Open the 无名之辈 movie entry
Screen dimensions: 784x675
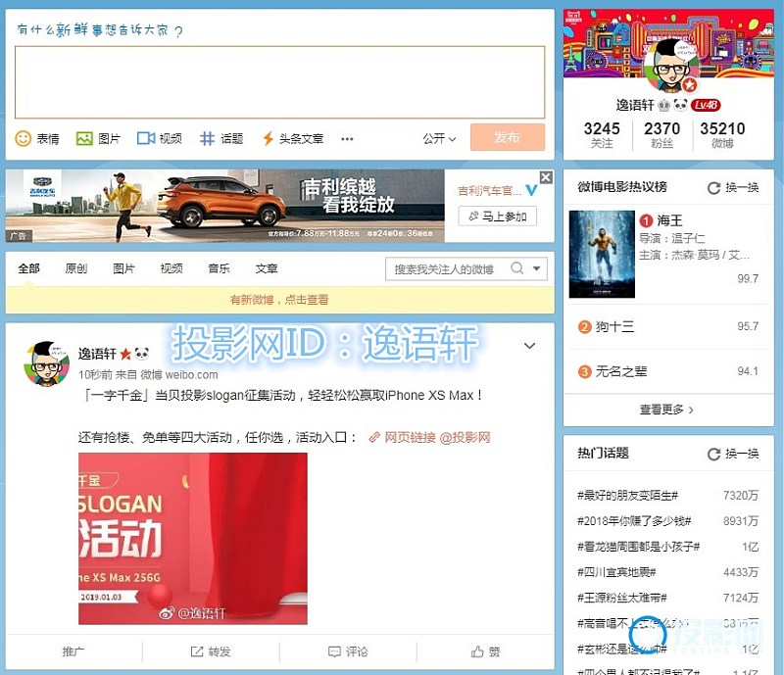click(621, 371)
